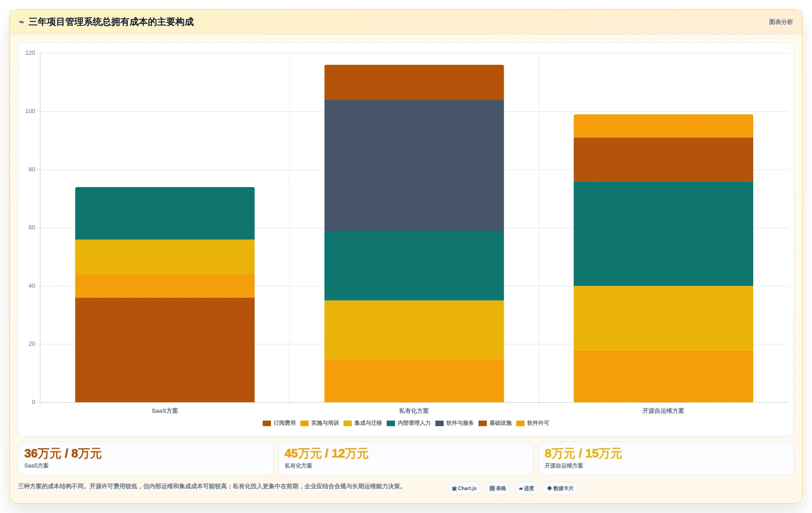Viewport: 812px width, 513px height.
Task: Select the slate 软件与服务 segment of the 私有化方案 bar
Action: [x=414, y=165]
